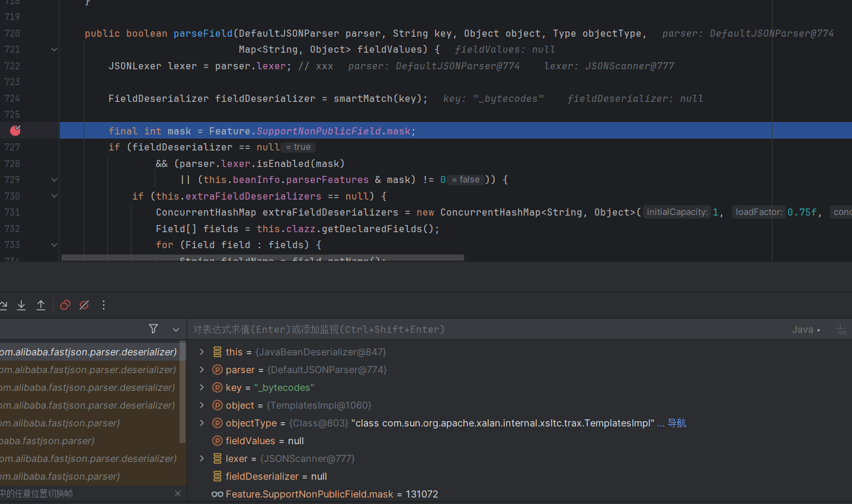Click line number 727 in the gutter
The height and width of the screenshot is (504, 852).
(x=12, y=147)
